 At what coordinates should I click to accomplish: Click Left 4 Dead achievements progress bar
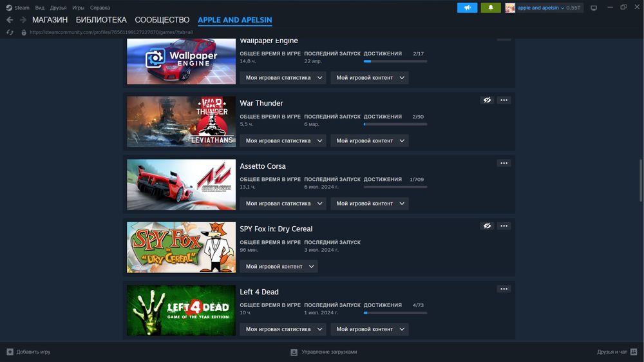[395, 312]
